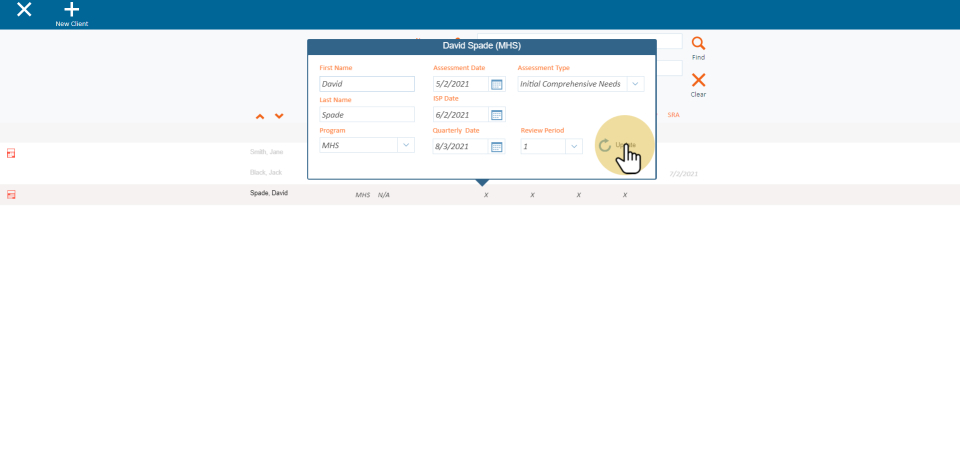Click the orange up sort arrow
Screen dimensions: 960x470
pos(260,116)
